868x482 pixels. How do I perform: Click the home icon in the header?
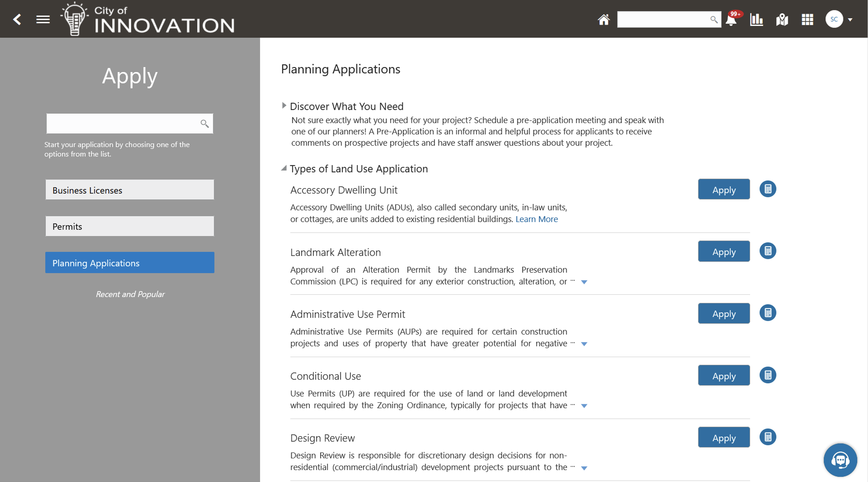(x=603, y=20)
